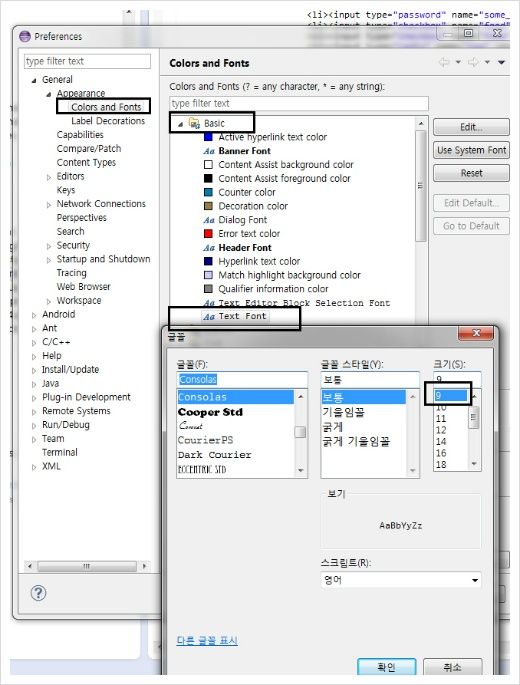Select size 12 in the size list

[451, 430]
